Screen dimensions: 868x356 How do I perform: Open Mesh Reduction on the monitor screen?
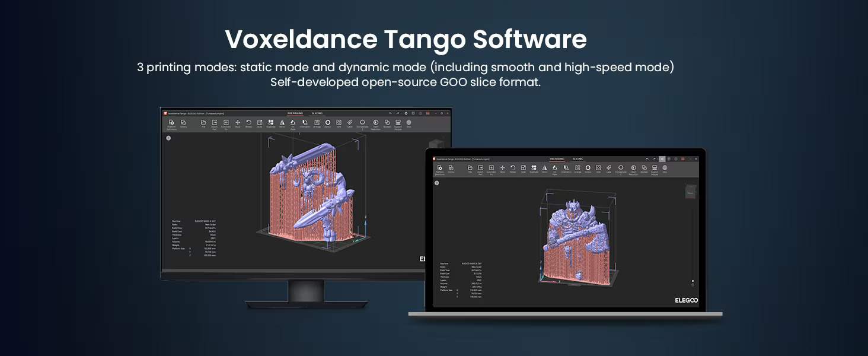point(376,123)
